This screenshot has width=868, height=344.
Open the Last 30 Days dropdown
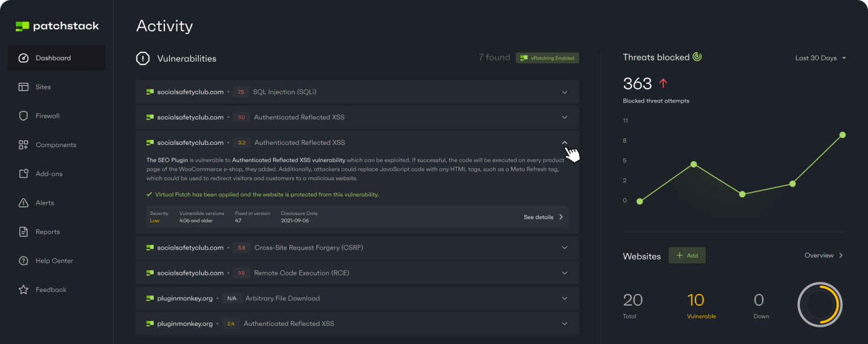[x=820, y=58]
